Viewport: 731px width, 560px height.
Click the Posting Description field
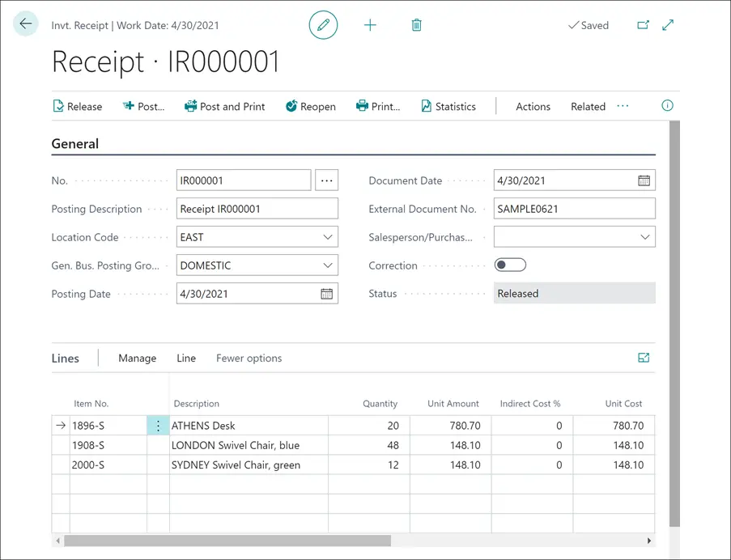pos(257,209)
